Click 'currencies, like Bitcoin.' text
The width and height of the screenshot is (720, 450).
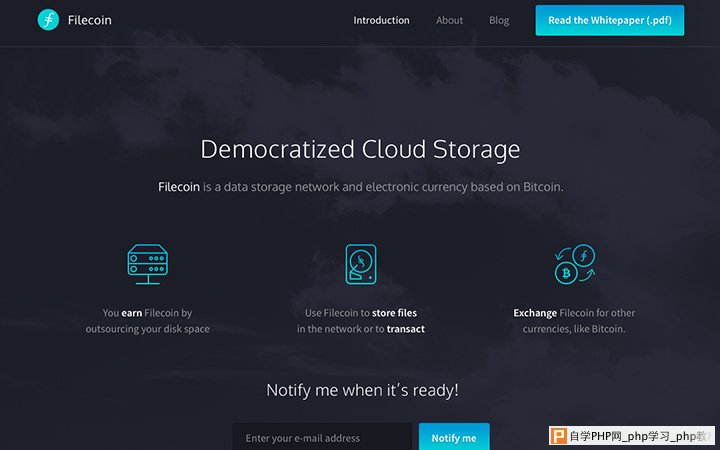click(x=574, y=329)
